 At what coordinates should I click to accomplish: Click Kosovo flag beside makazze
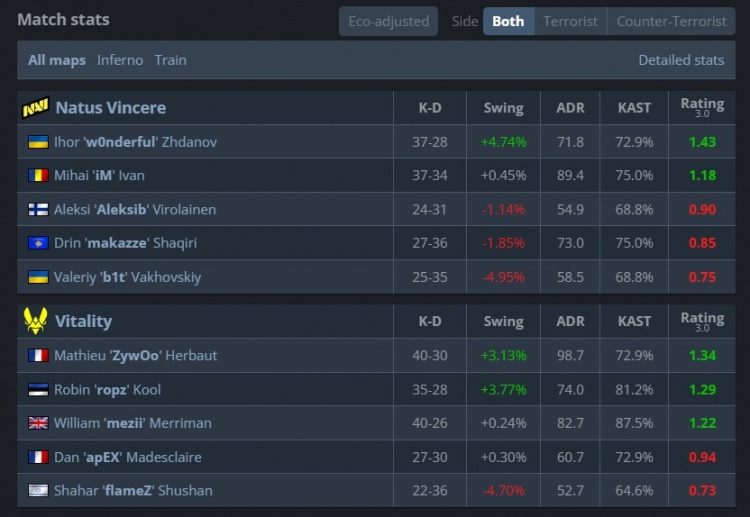tap(38, 244)
